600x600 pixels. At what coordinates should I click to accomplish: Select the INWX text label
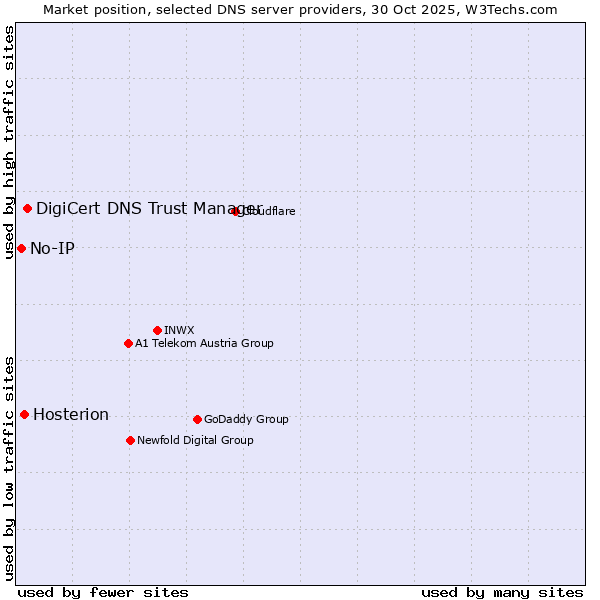point(179,330)
